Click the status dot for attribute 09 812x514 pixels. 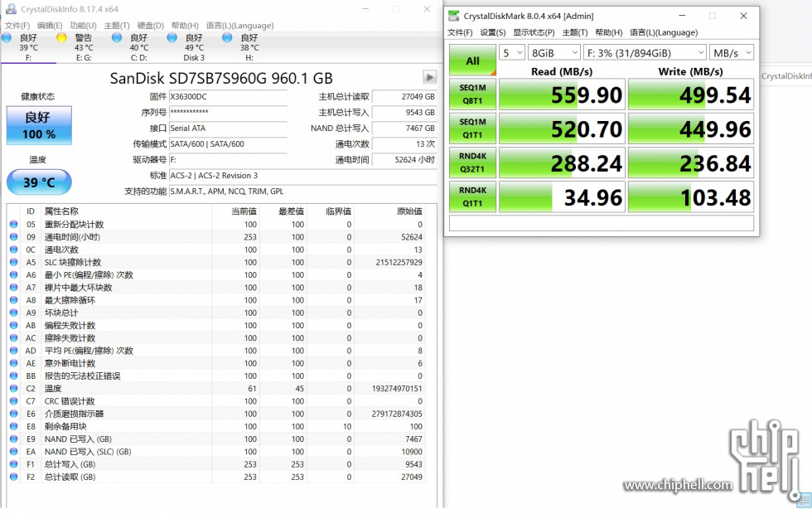pos(14,237)
